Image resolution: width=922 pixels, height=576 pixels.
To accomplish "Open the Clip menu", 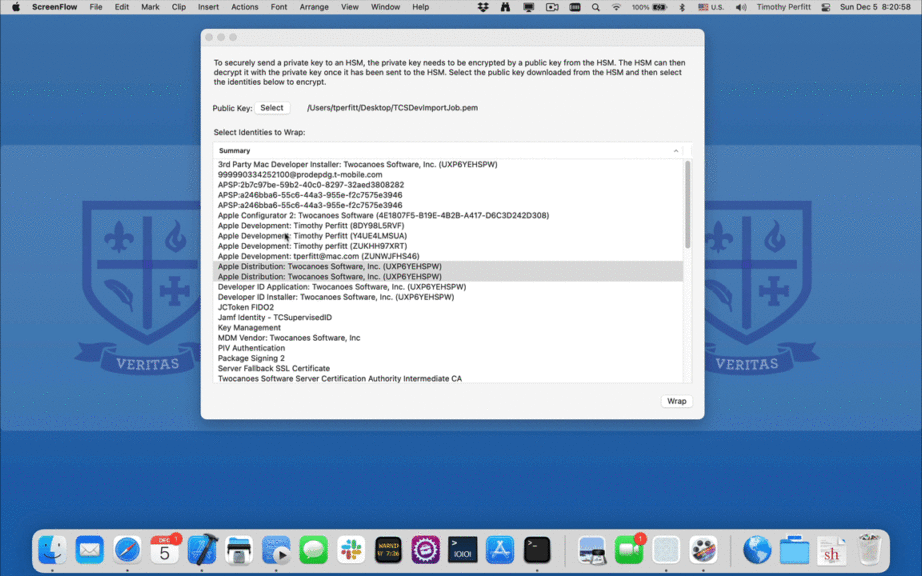I will [179, 7].
